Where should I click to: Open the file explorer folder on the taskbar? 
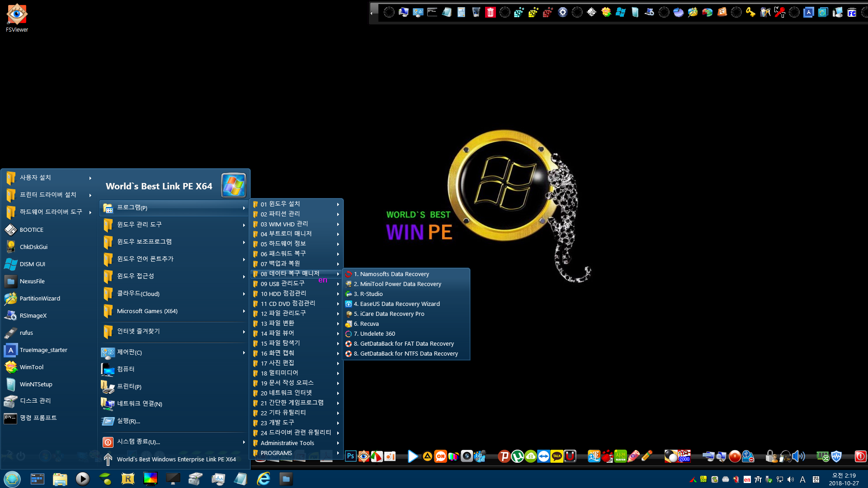point(60,479)
